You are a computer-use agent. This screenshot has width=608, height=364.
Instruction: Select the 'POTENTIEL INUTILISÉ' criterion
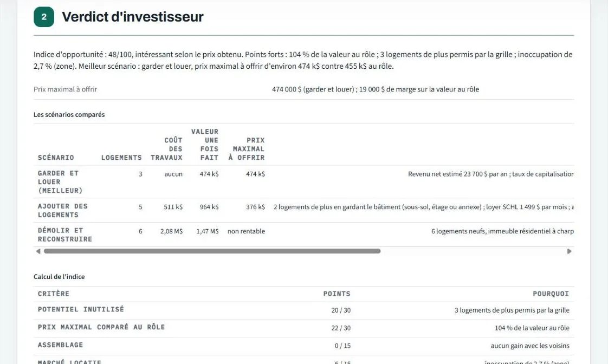coord(81,309)
